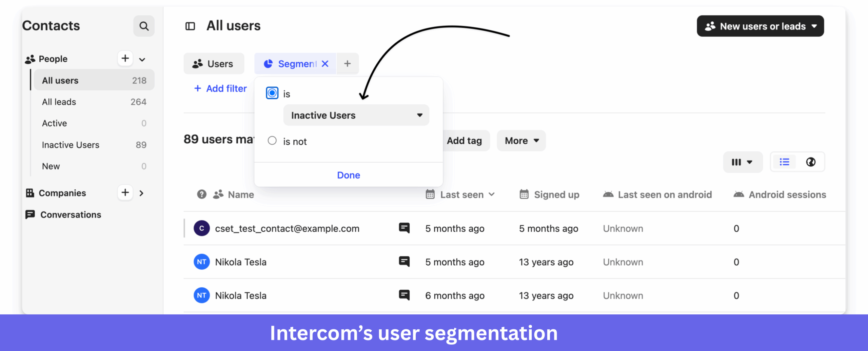Viewport: 868px width, 351px height.
Task: Open search in the Contacts panel
Action: point(144,26)
